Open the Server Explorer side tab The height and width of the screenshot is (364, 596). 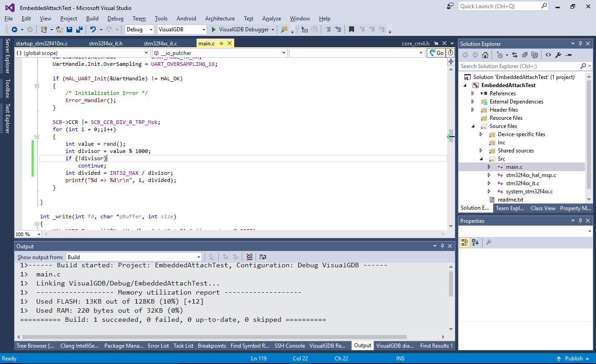click(x=7, y=56)
